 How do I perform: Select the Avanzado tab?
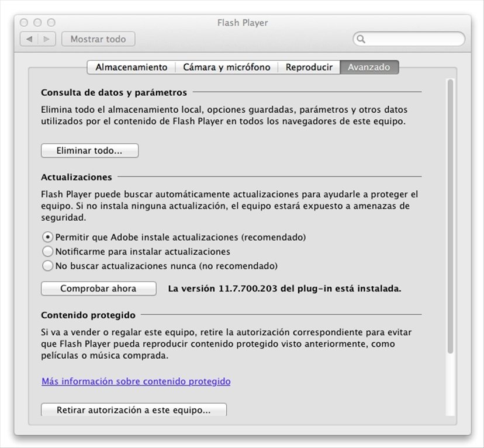tap(369, 67)
